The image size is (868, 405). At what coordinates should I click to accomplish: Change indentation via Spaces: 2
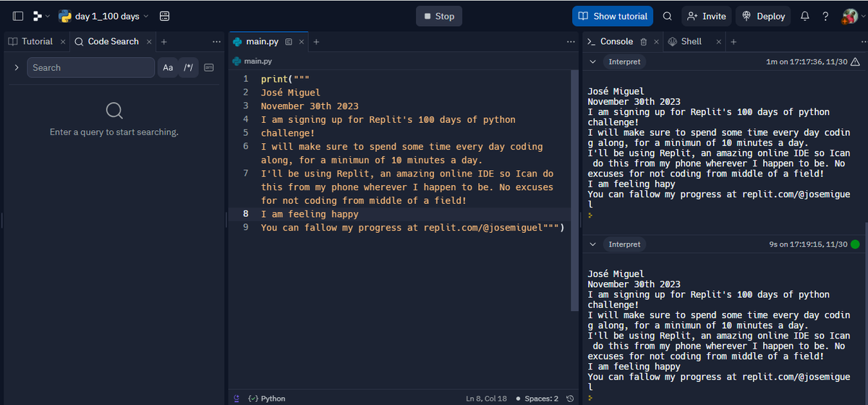[537, 398]
